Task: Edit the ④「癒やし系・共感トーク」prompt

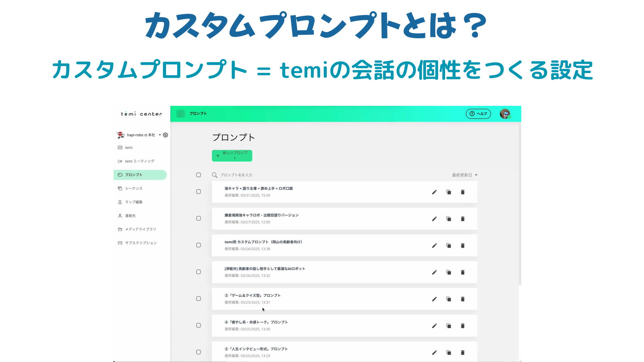Action: tap(434, 326)
